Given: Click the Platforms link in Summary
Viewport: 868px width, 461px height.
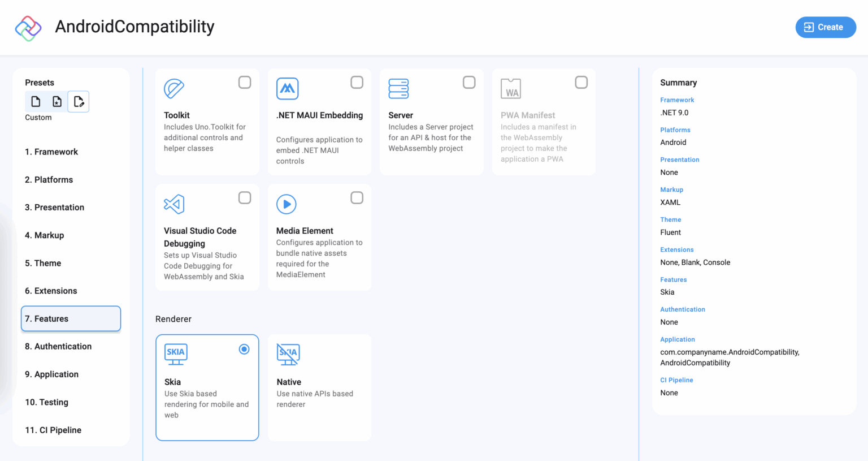Looking at the screenshot, I should (x=675, y=130).
